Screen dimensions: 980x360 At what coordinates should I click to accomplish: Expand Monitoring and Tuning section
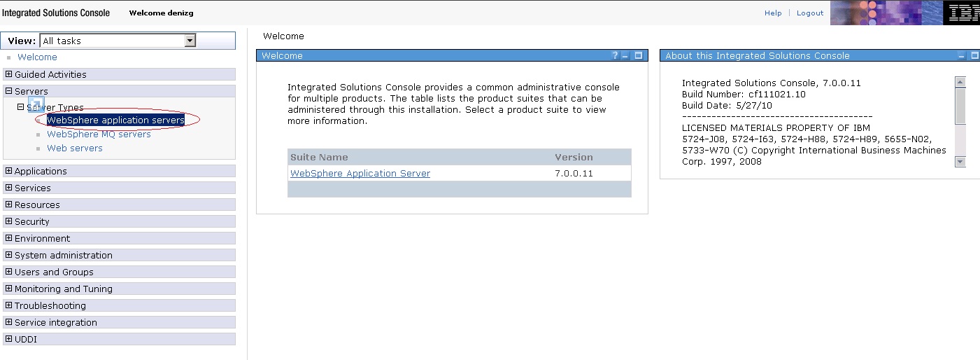click(x=8, y=289)
